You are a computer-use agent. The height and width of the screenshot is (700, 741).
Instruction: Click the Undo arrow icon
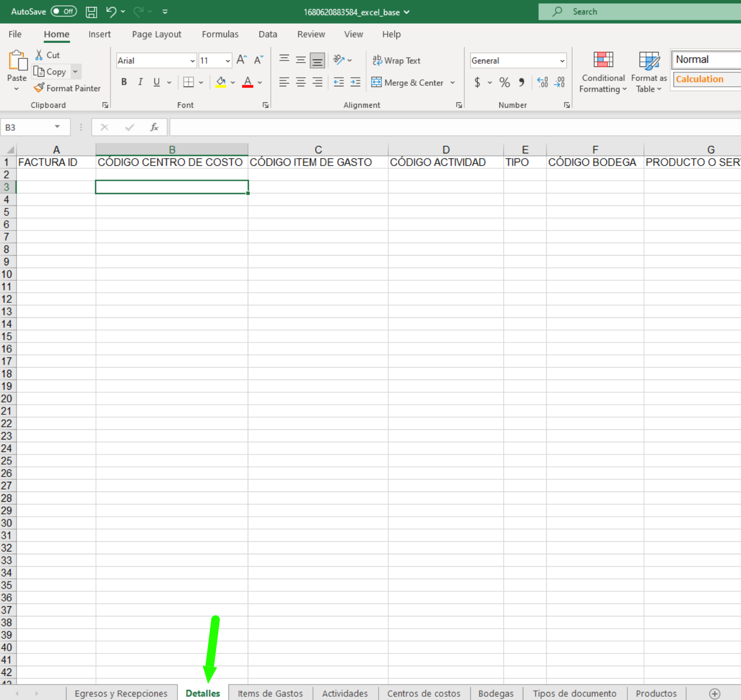pos(111,12)
